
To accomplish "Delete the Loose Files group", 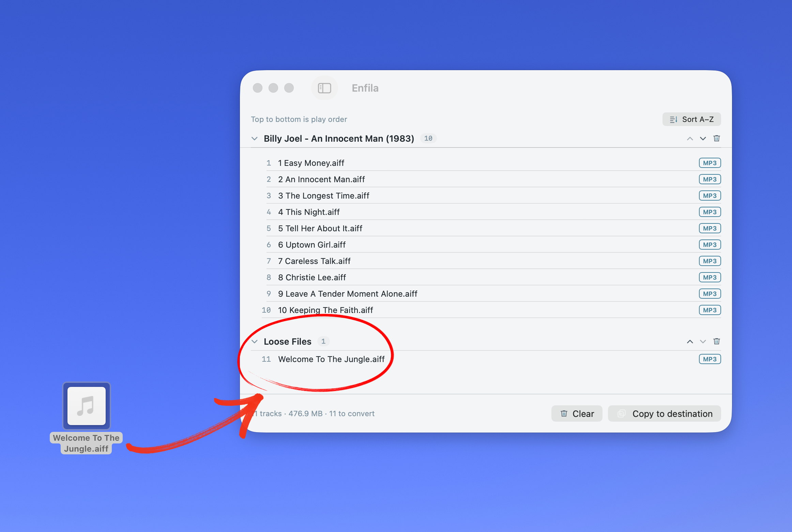I will pyautogui.click(x=716, y=341).
